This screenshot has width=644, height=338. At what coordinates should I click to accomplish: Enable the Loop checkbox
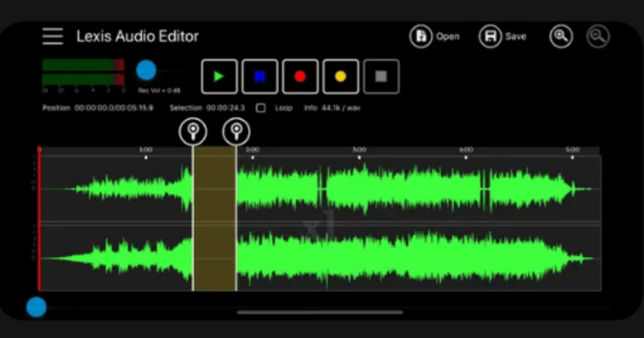(x=260, y=108)
